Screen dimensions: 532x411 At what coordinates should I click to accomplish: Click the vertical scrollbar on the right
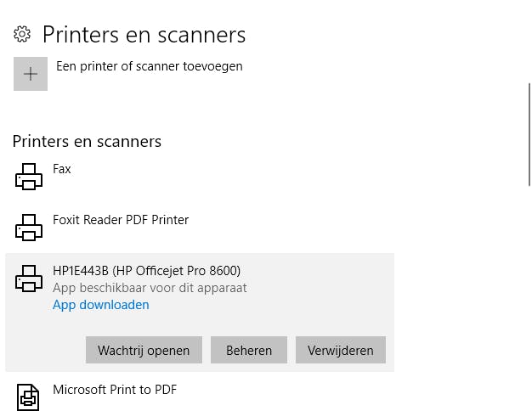click(528, 136)
